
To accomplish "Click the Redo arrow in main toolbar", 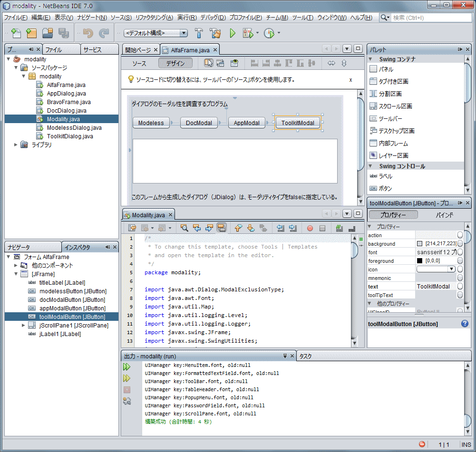I will click(x=104, y=33).
